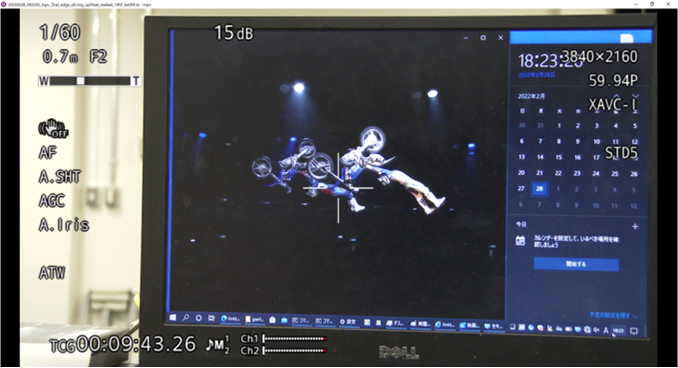Toggle the A.Iris auto iris indicator

(64, 225)
